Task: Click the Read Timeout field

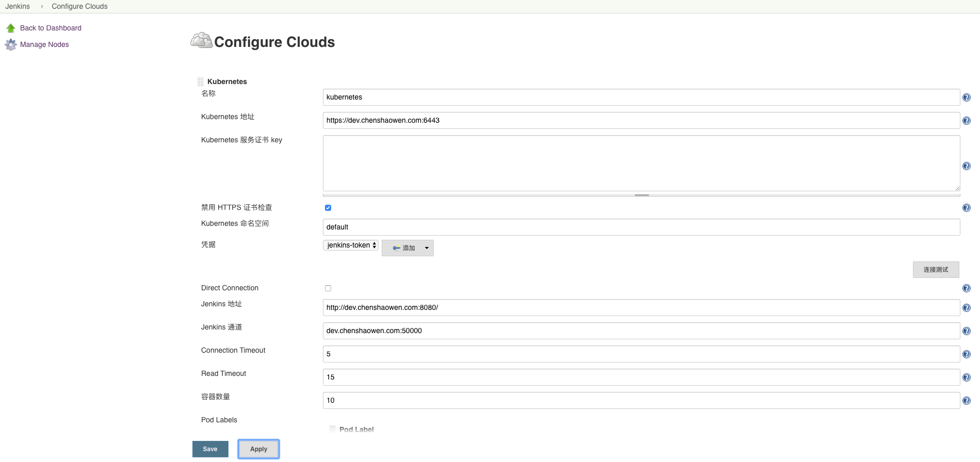Action: [641, 377]
